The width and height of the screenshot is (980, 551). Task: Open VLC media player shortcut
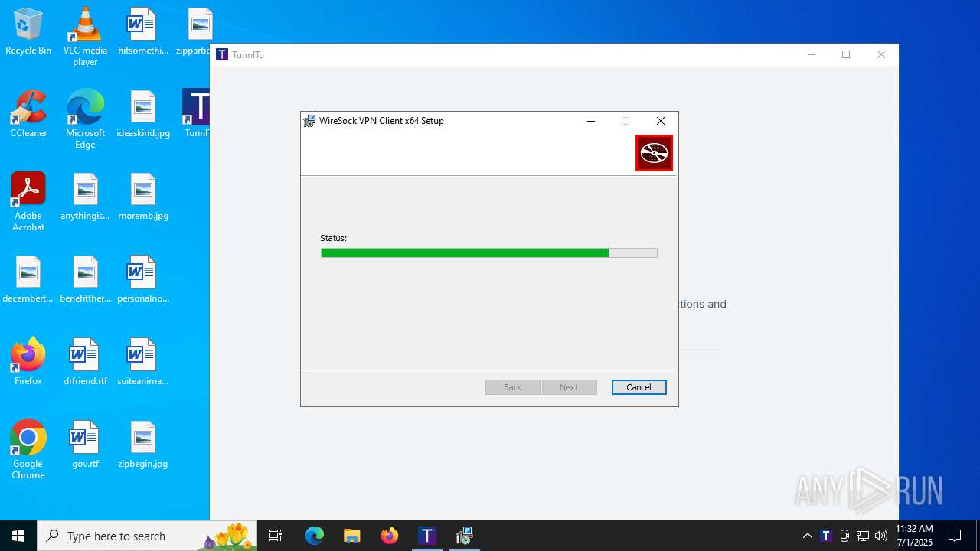point(85,37)
